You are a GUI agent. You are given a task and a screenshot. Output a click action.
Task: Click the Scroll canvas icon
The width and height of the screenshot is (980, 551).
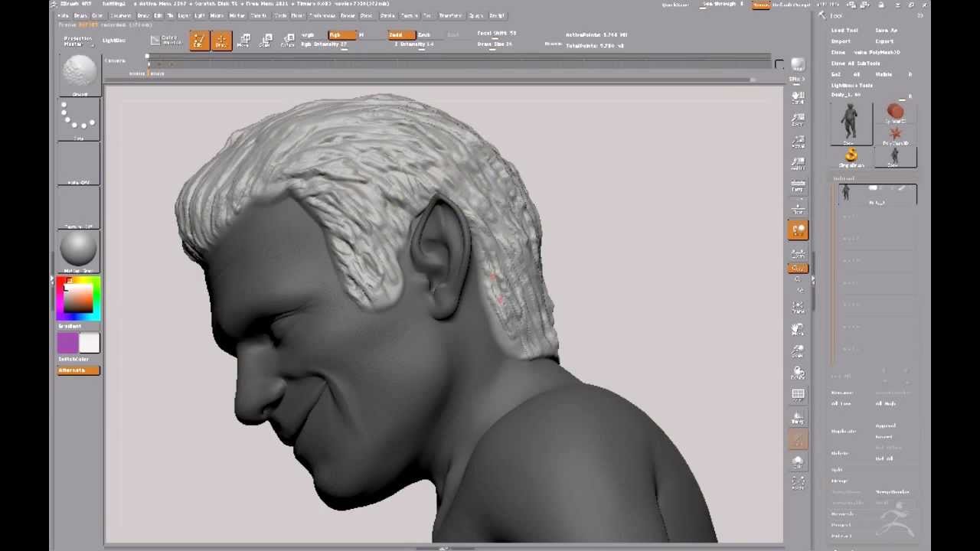click(x=798, y=98)
